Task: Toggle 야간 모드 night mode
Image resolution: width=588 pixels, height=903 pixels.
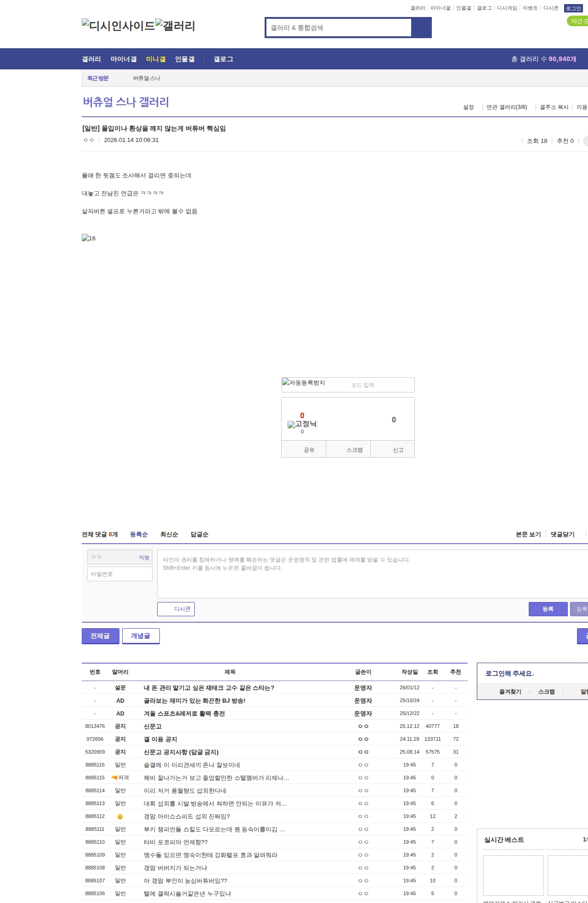Action: tap(578, 21)
